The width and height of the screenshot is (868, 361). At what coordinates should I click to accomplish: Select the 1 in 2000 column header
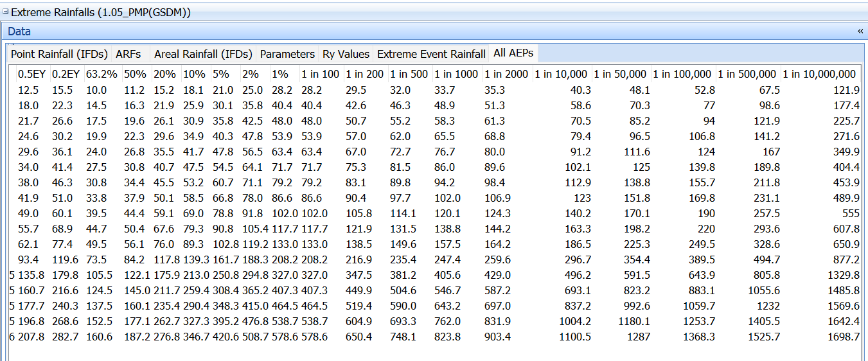pos(506,75)
